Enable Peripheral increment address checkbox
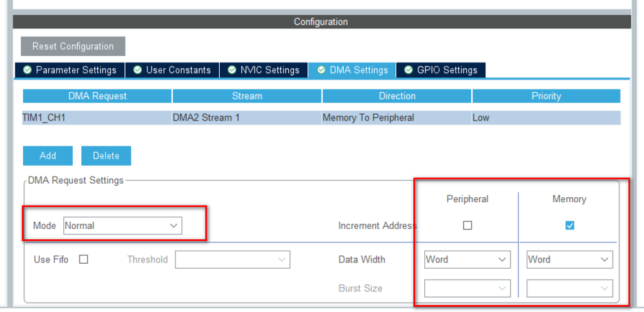 pyautogui.click(x=467, y=226)
